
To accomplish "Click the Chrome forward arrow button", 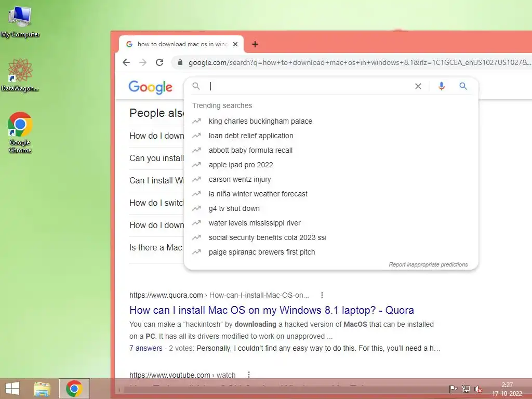I will pos(143,62).
